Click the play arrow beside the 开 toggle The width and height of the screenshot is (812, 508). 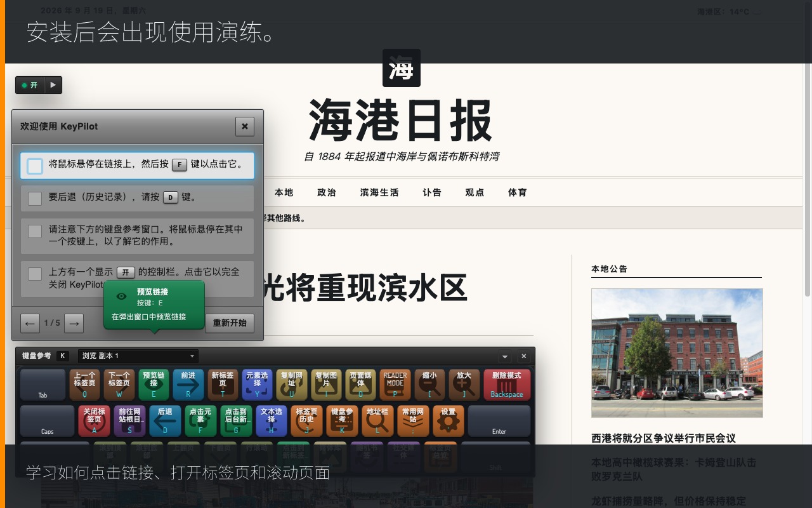pos(53,85)
